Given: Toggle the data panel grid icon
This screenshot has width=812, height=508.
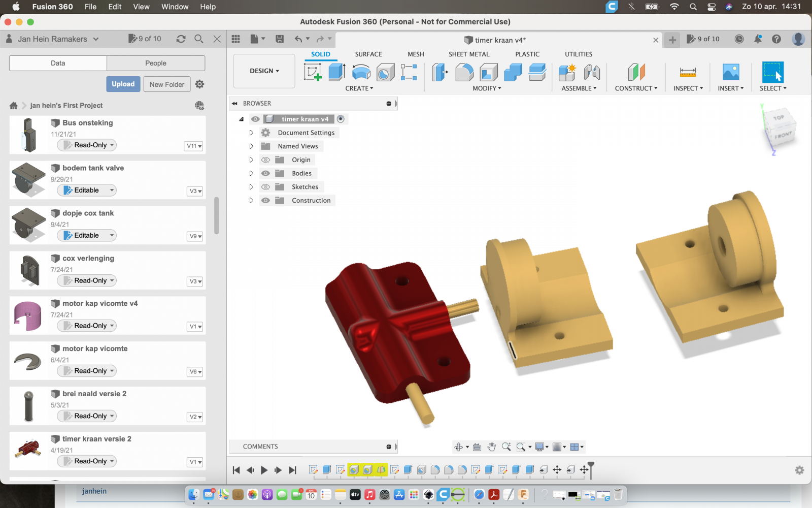Looking at the screenshot, I should [x=235, y=39].
